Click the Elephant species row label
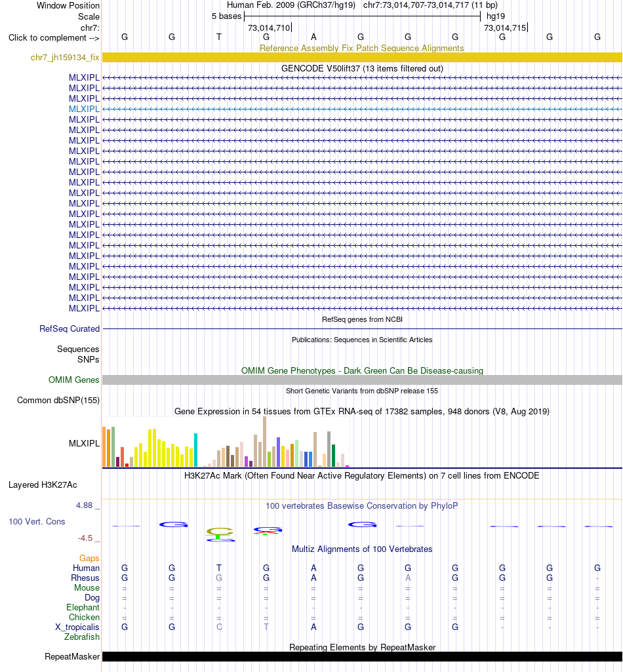This screenshot has height=672, width=623. [x=83, y=607]
